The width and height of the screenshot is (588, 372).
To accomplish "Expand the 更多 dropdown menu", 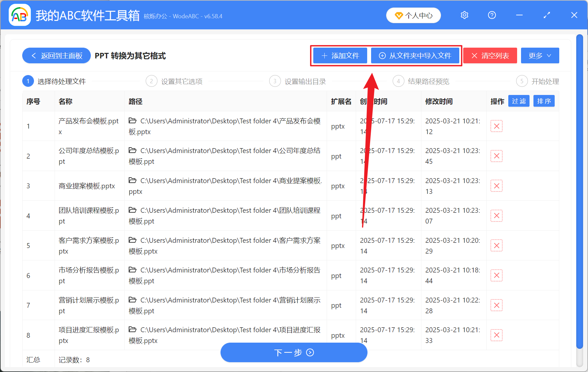I will pyautogui.click(x=539, y=55).
